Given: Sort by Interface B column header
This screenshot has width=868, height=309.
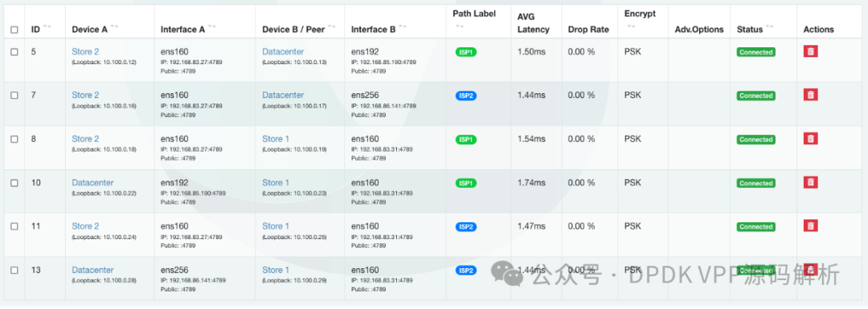Looking at the screenshot, I should [x=373, y=30].
